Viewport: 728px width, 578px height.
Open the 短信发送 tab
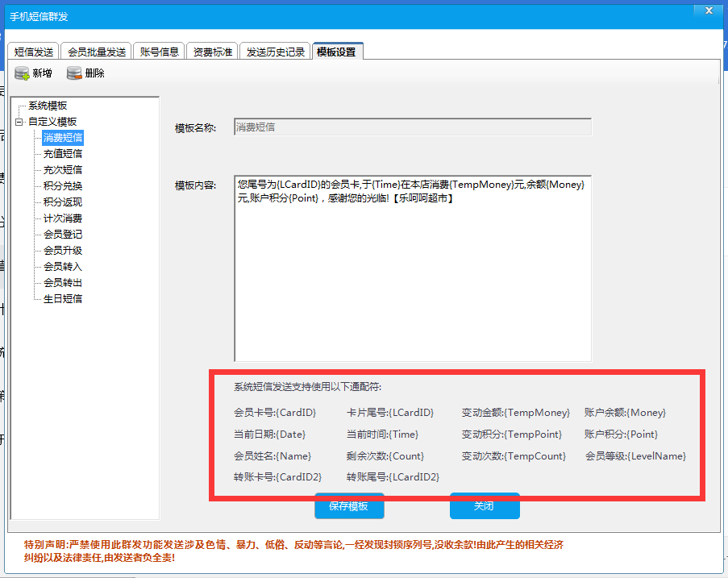click(34, 52)
